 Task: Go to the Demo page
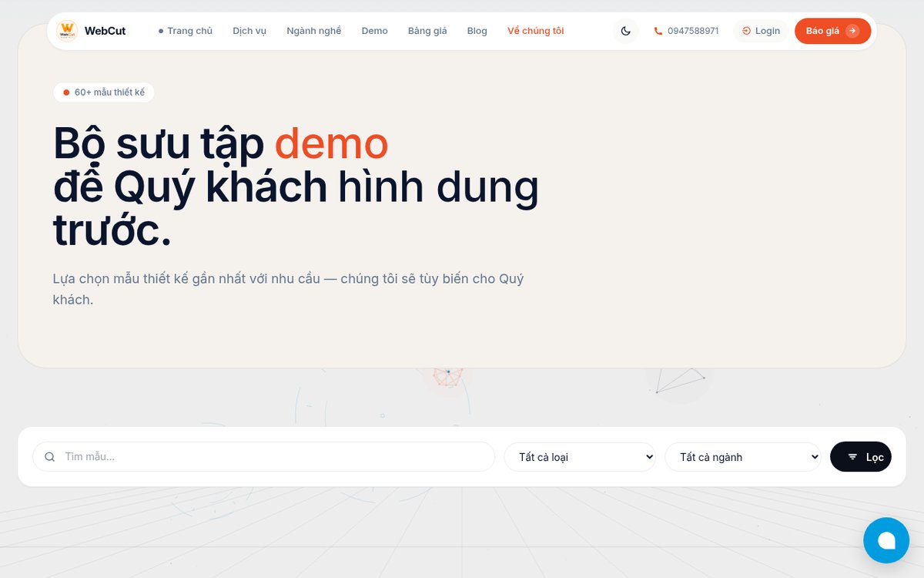[375, 31]
